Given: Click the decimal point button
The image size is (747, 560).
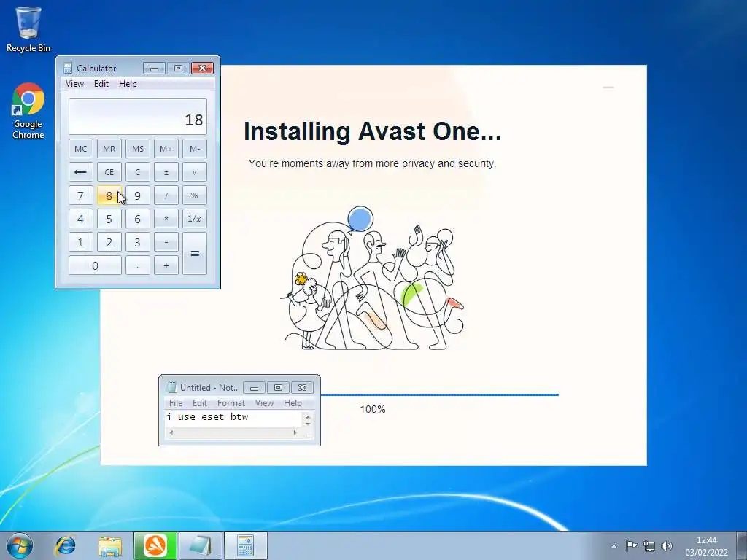Looking at the screenshot, I should coord(138,265).
